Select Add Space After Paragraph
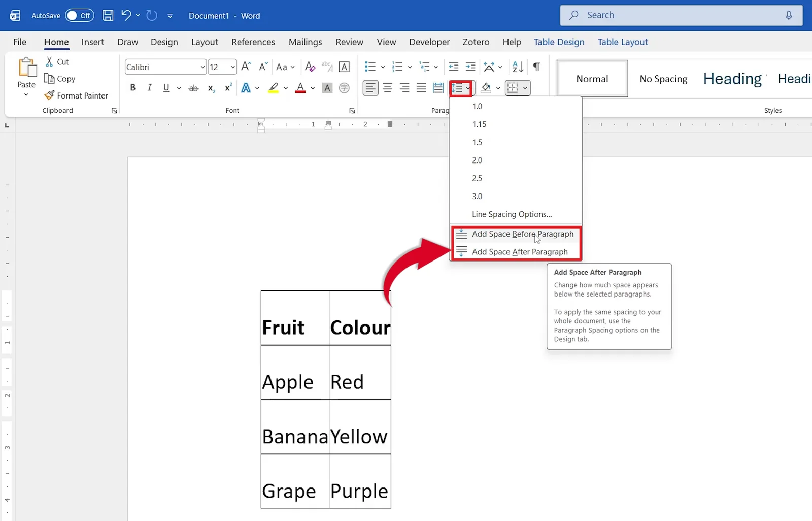This screenshot has height=521, width=812. click(x=516, y=252)
